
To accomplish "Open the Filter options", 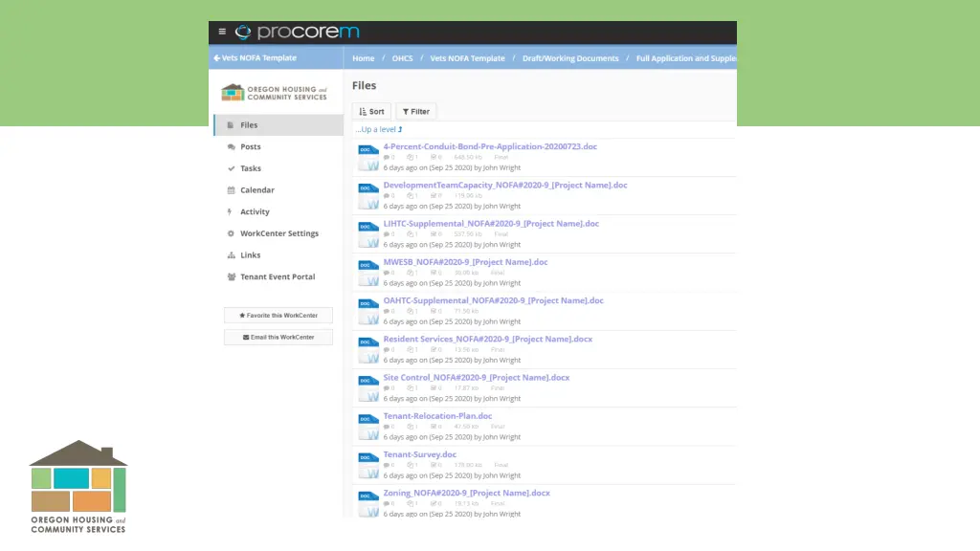I will (415, 112).
